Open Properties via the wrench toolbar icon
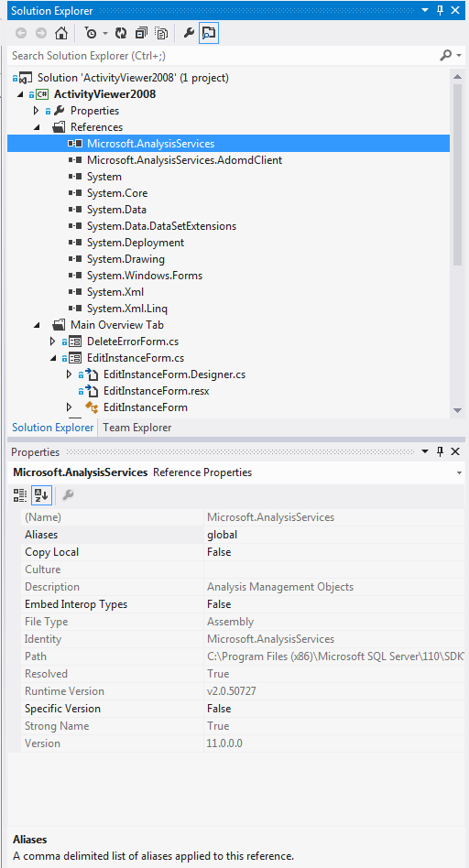 coord(189,34)
